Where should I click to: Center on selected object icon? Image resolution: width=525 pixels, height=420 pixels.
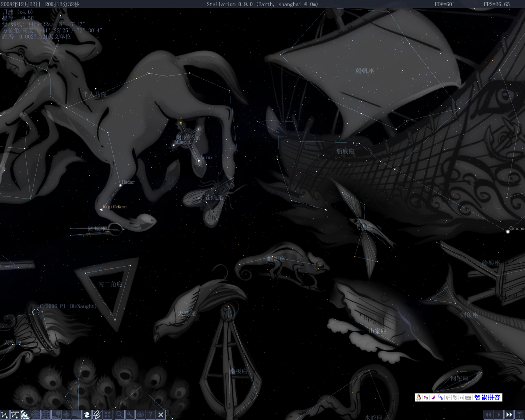107,415
